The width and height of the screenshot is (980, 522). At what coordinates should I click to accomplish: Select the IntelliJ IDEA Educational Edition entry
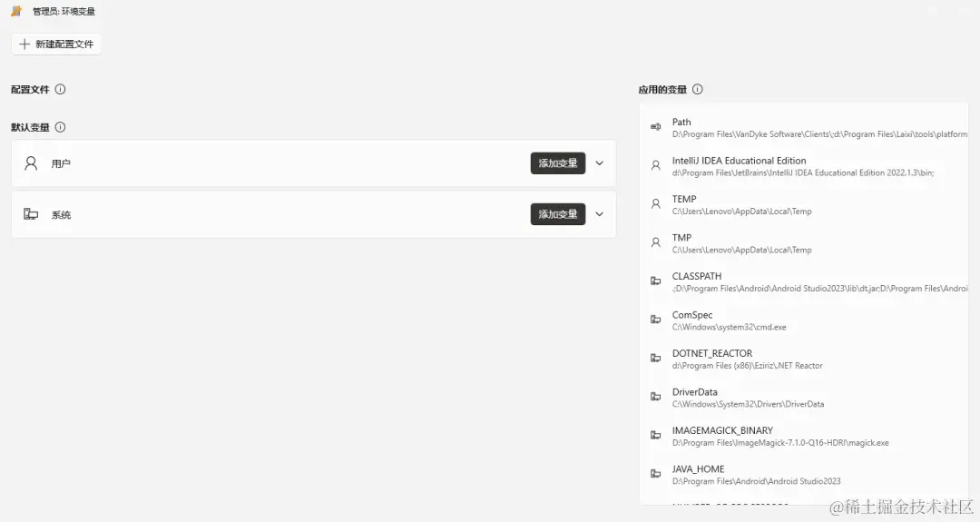[739, 161]
